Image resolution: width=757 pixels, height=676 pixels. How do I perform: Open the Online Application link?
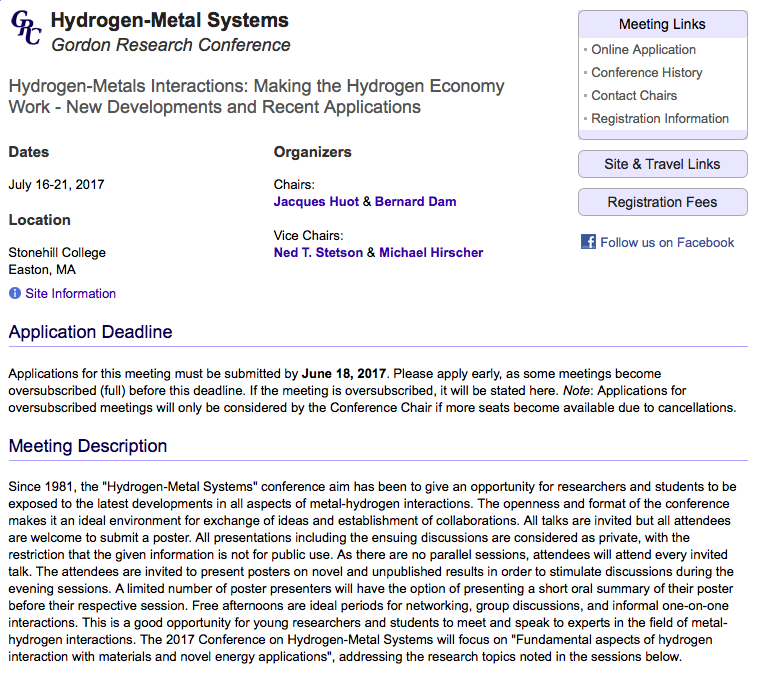pyautogui.click(x=643, y=50)
